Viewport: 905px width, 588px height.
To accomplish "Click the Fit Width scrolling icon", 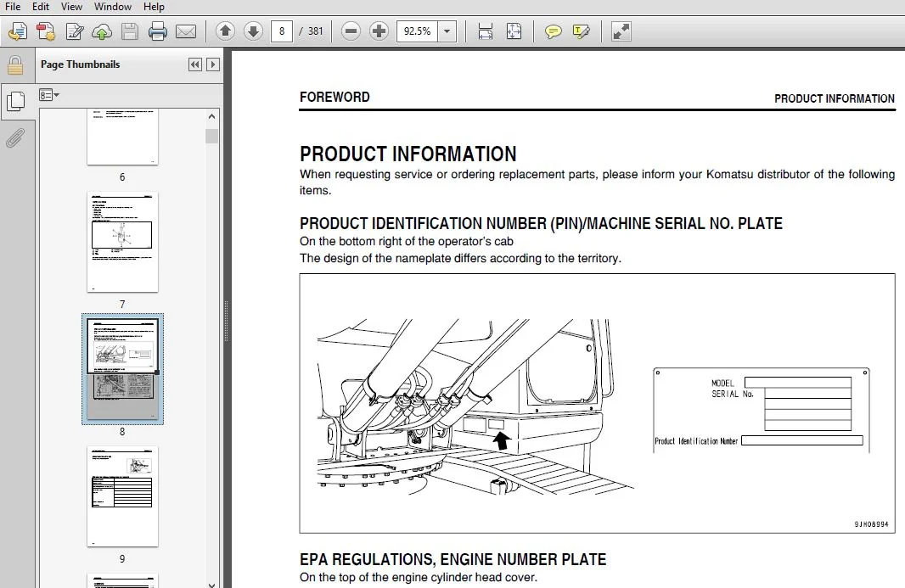I will pos(486,31).
